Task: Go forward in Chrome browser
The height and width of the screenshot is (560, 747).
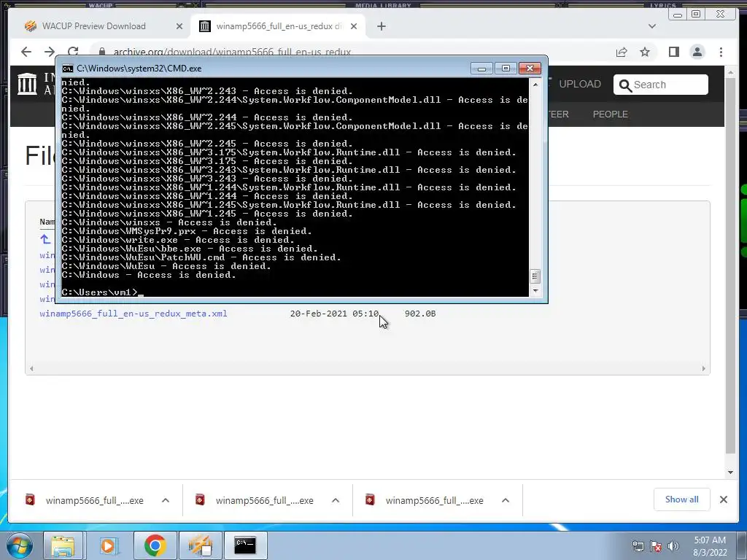Action: 50,52
